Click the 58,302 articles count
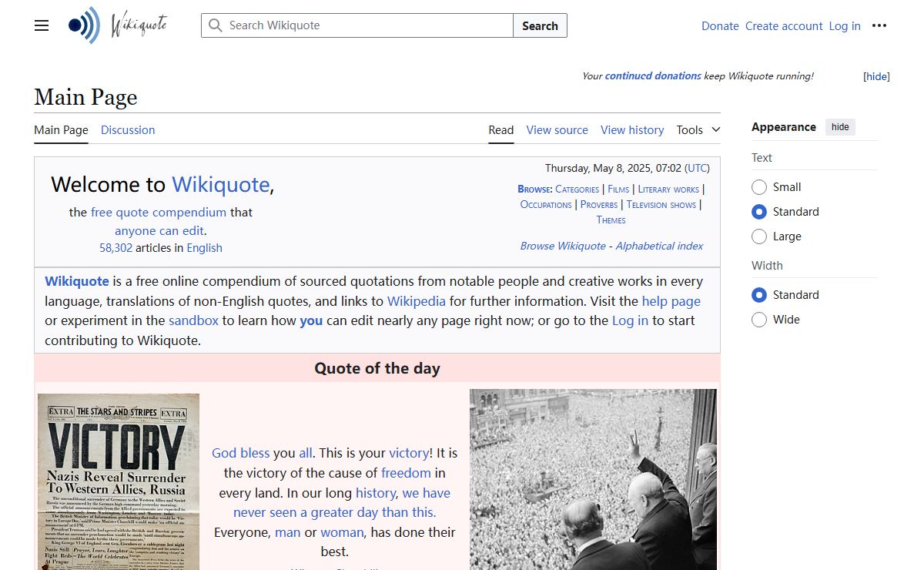 pos(115,248)
